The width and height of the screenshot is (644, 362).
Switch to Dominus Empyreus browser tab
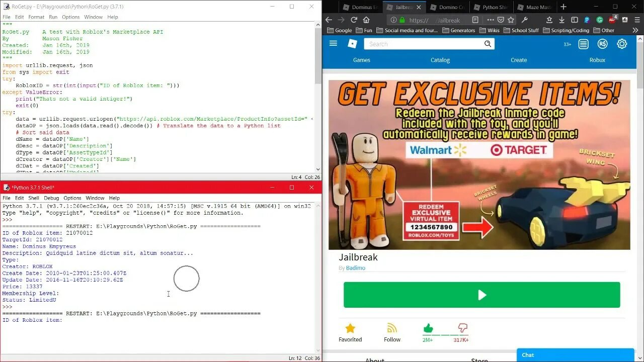(360, 7)
